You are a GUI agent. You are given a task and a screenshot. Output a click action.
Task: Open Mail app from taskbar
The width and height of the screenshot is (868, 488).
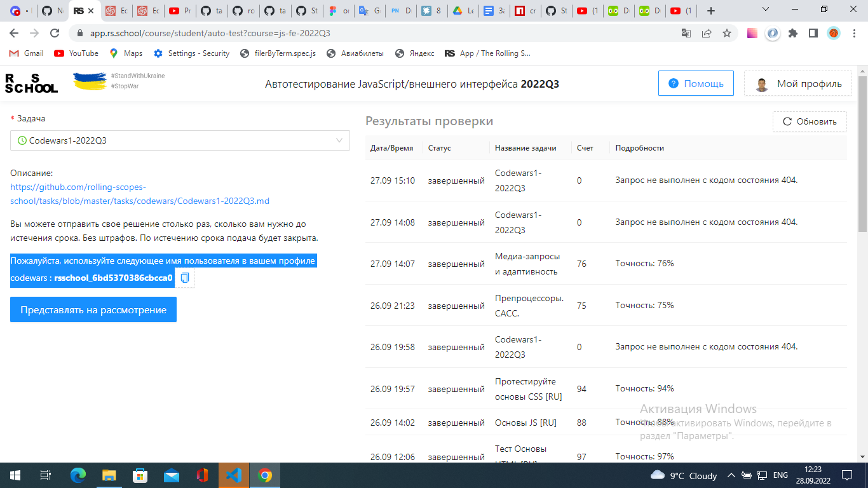pos(172,475)
